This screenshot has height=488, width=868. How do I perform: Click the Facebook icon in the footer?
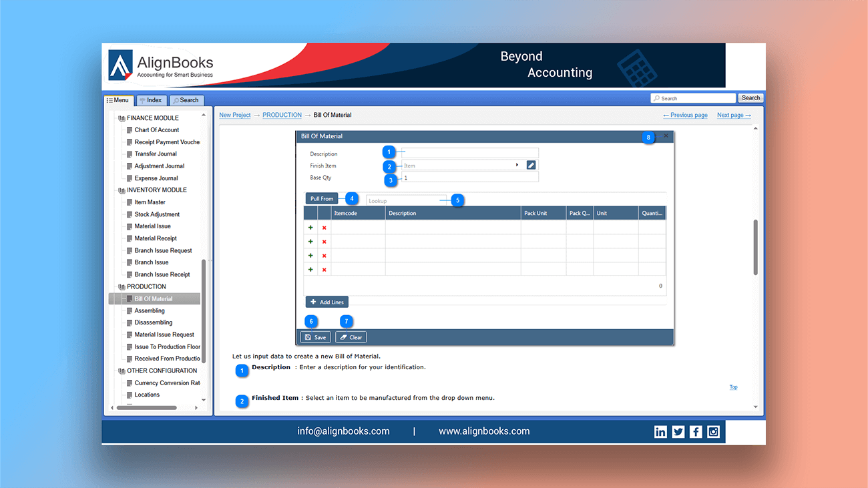pos(696,431)
